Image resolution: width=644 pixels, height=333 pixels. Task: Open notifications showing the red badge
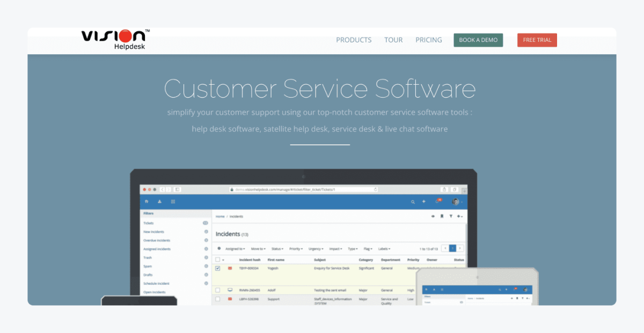(437, 201)
